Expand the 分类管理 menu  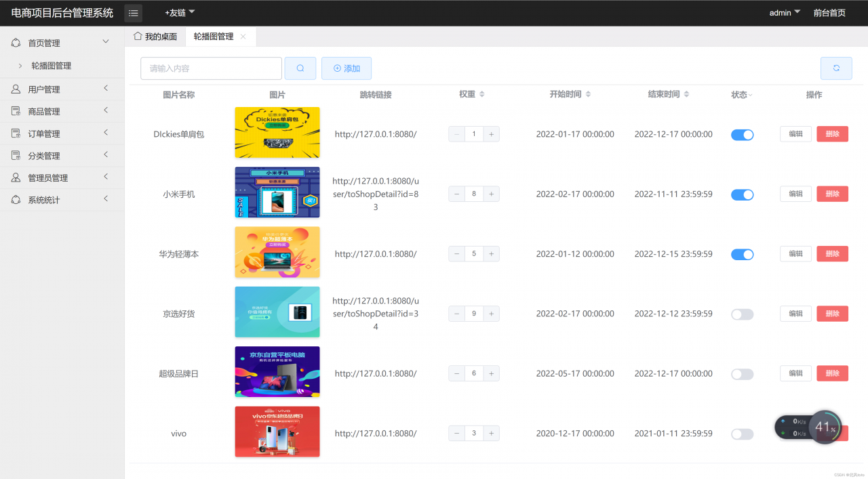106,155
